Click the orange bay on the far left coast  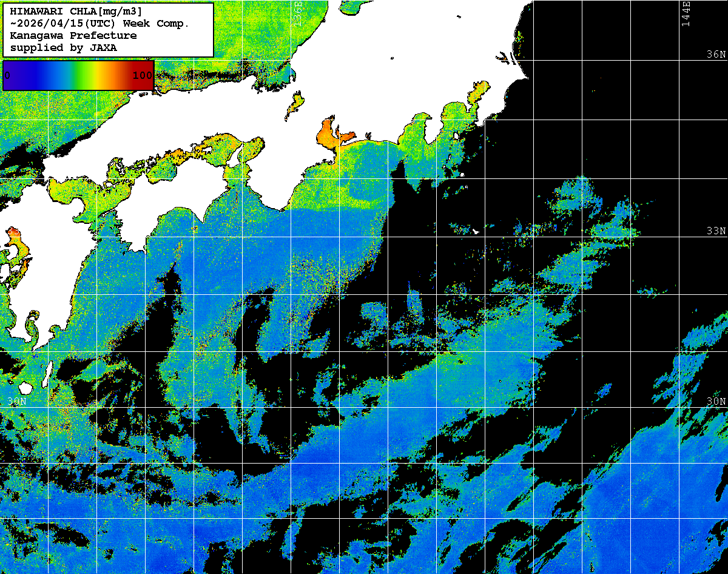[x=16, y=250]
